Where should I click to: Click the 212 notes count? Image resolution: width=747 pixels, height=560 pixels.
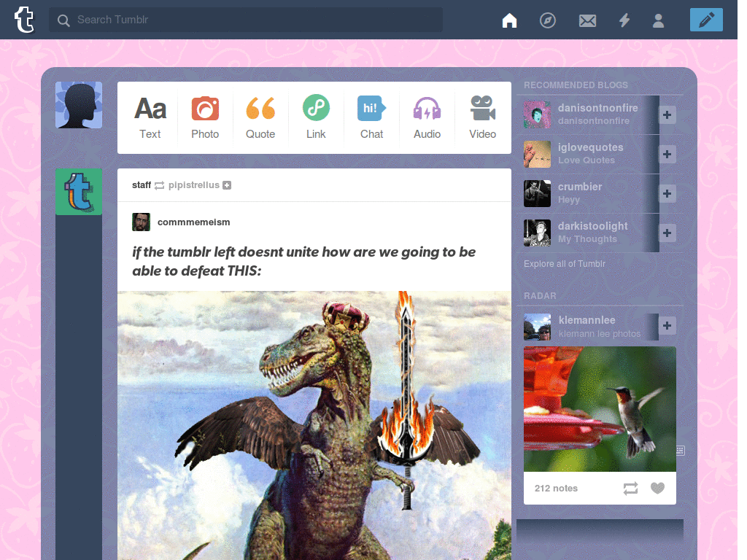click(556, 488)
